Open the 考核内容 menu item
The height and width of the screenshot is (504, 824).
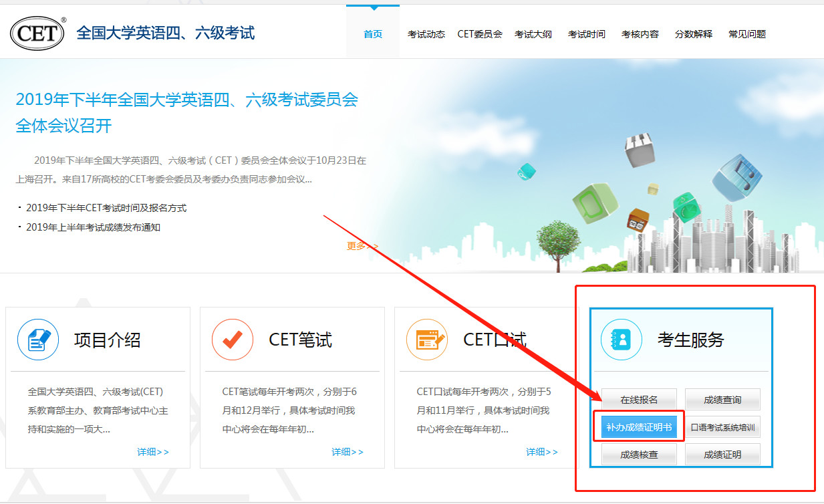tap(640, 34)
